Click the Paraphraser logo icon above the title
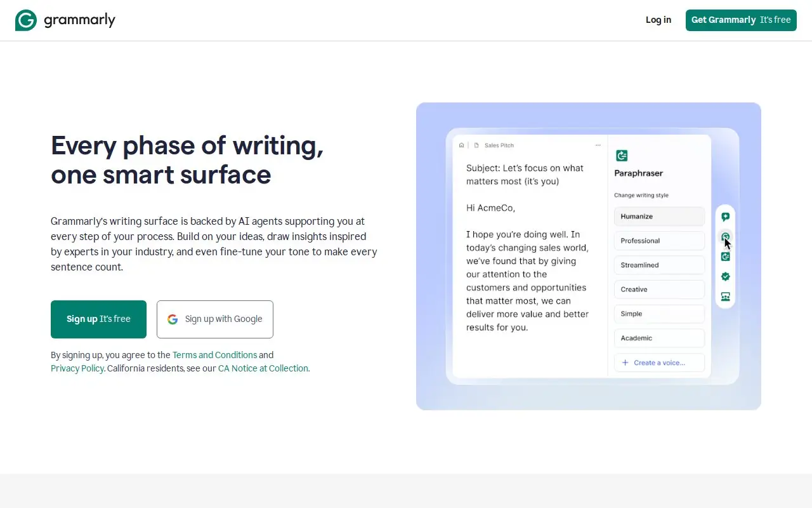The height and width of the screenshot is (508, 812). coord(622,156)
